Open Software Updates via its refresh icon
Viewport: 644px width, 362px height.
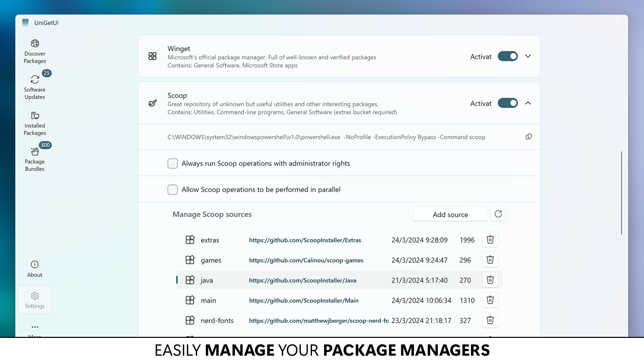34,80
